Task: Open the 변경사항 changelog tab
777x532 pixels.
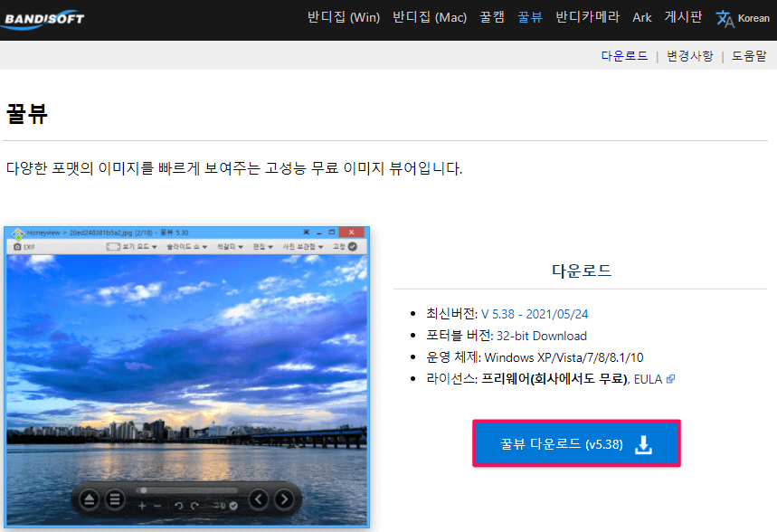Action: click(x=690, y=55)
